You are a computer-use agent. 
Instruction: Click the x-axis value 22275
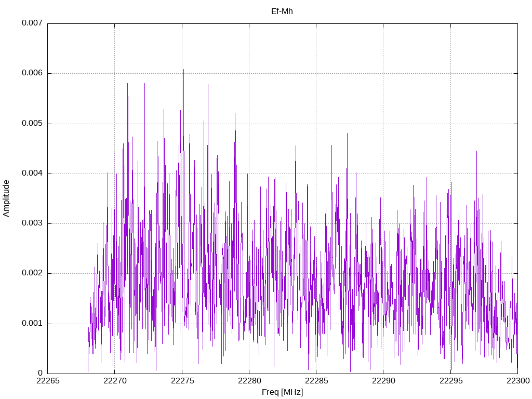(x=182, y=381)
